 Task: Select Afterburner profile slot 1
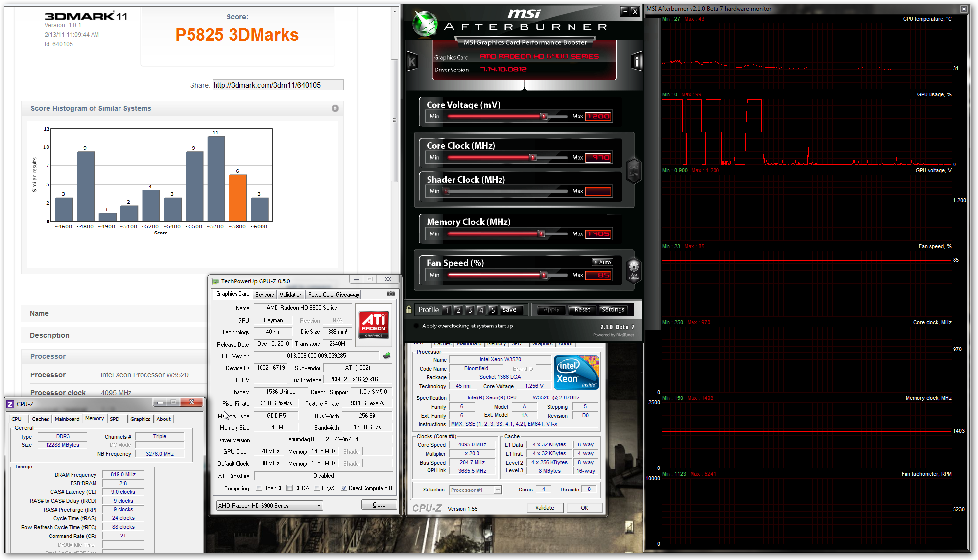446,310
